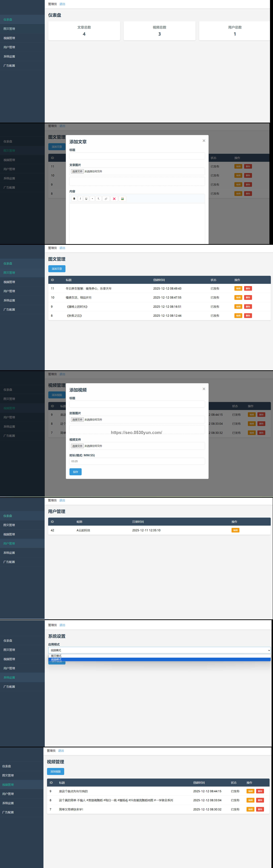Viewport: 273px width, 868px height.
Task: Click 添加视频 on the 视频管理 list page
Action: pyautogui.click(x=56, y=771)
